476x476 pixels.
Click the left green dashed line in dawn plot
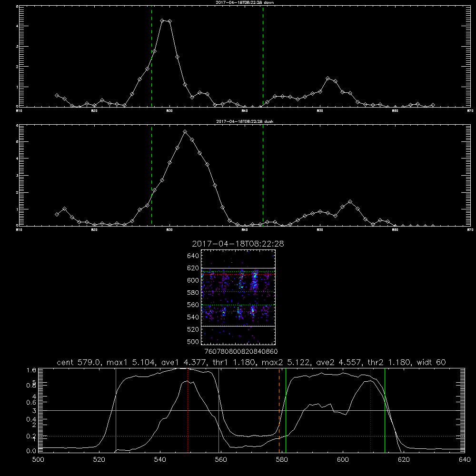[151, 57]
